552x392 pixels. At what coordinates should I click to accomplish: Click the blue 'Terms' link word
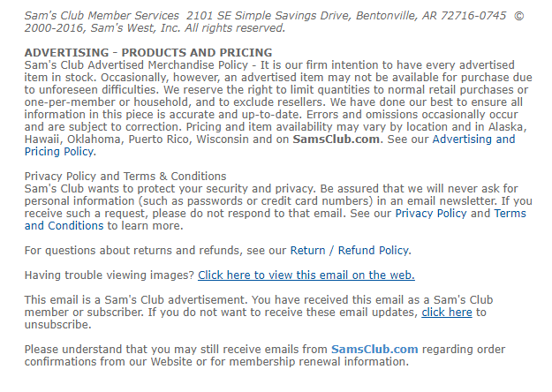pyautogui.click(x=510, y=214)
